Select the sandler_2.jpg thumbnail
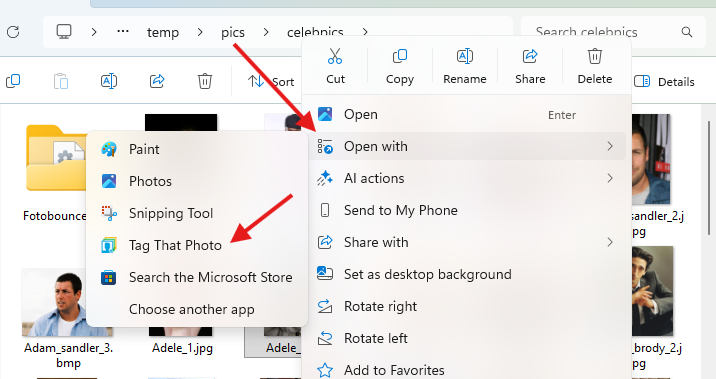 point(651,159)
